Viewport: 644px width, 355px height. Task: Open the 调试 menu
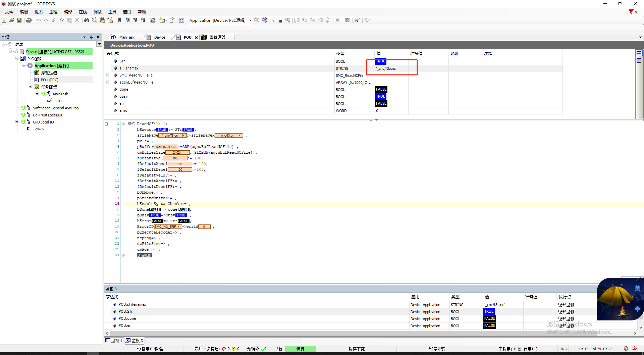[98, 12]
